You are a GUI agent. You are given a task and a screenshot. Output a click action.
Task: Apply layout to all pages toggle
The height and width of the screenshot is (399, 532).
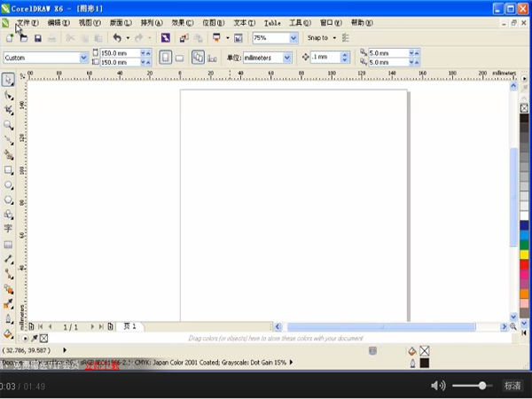198,58
